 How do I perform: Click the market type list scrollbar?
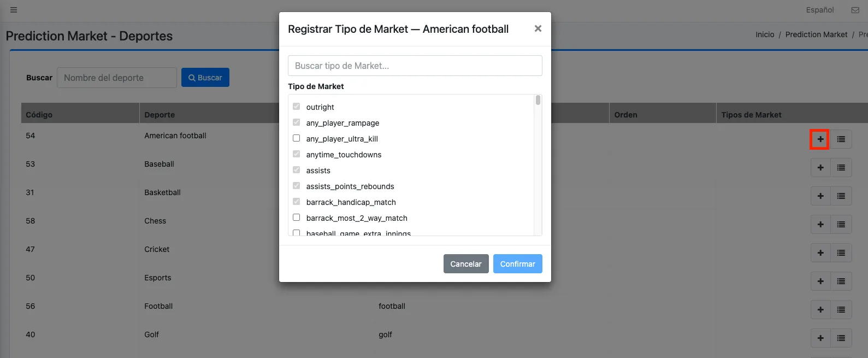pos(538,100)
